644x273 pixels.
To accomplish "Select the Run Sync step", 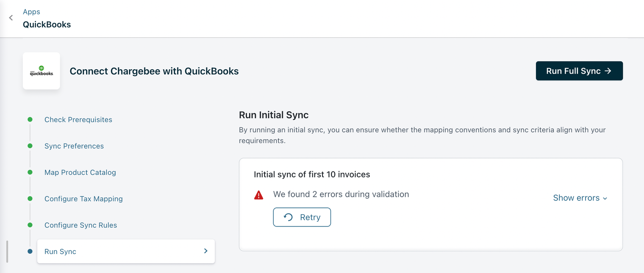I will coord(60,251).
